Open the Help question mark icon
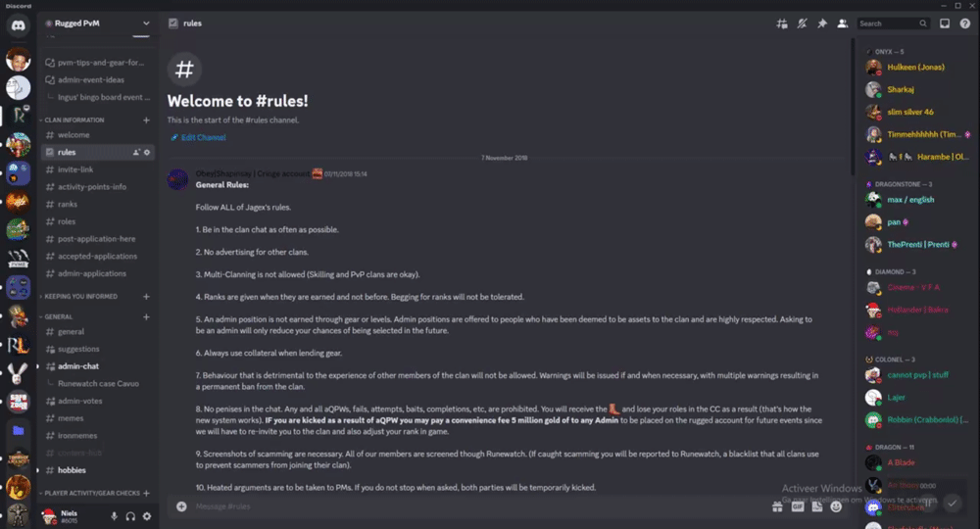 tap(965, 24)
